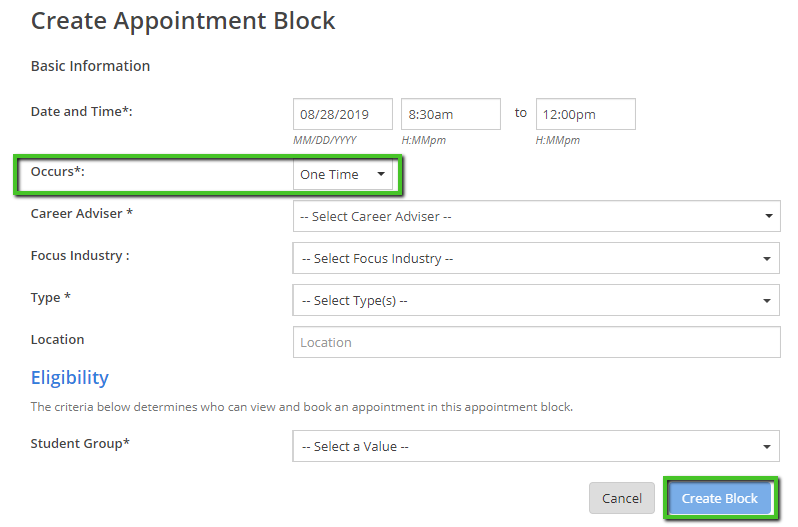Click into the Location text field
The width and height of the screenshot is (798, 527).
(x=536, y=342)
